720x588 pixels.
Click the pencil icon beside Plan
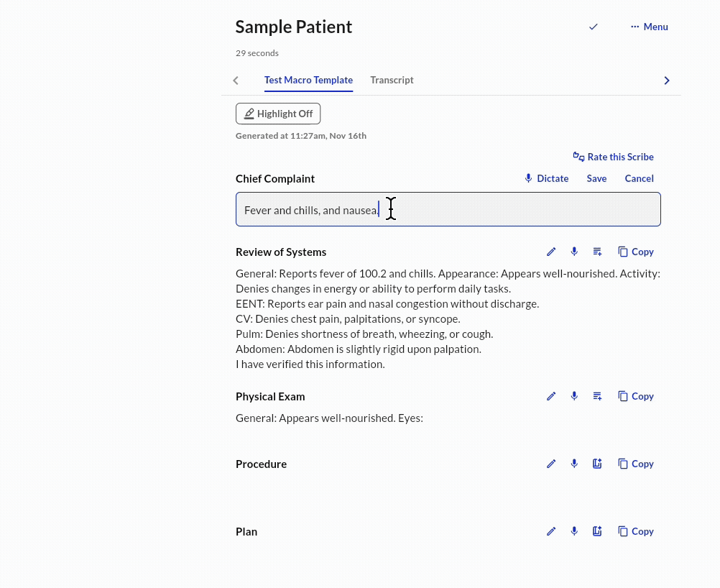(x=551, y=531)
